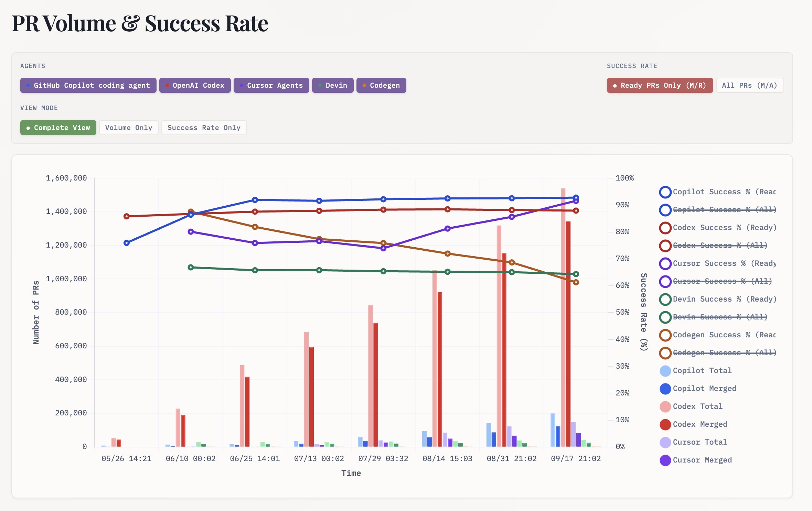812x511 pixels.
Task: Switch to Volume Only view mode
Action: [129, 128]
